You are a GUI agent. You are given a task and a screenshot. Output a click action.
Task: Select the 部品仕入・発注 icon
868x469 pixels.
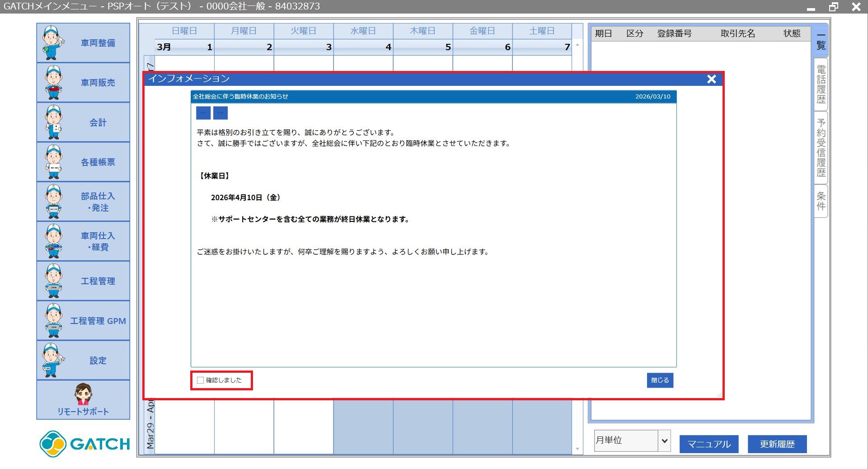coord(54,202)
